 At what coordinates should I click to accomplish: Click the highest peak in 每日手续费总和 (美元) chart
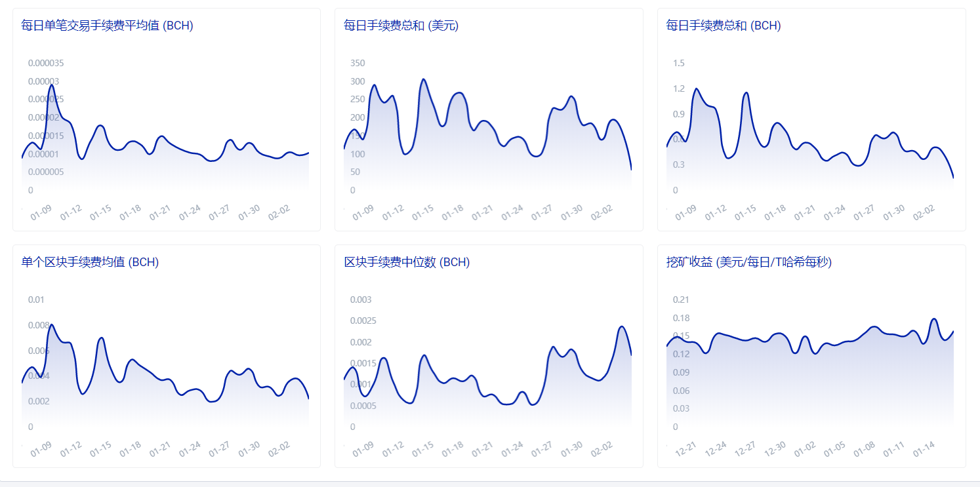coord(424,79)
